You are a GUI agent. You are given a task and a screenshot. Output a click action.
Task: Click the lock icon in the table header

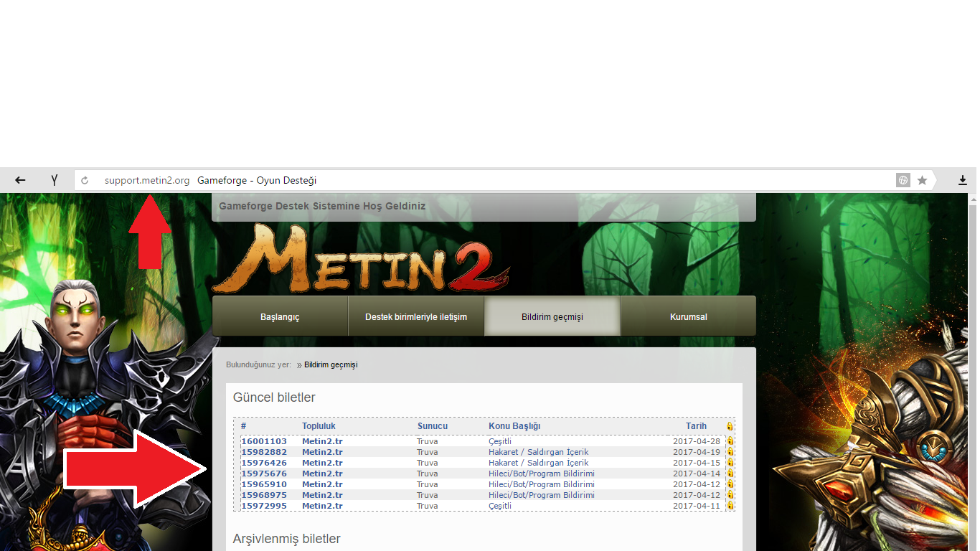pos(730,426)
